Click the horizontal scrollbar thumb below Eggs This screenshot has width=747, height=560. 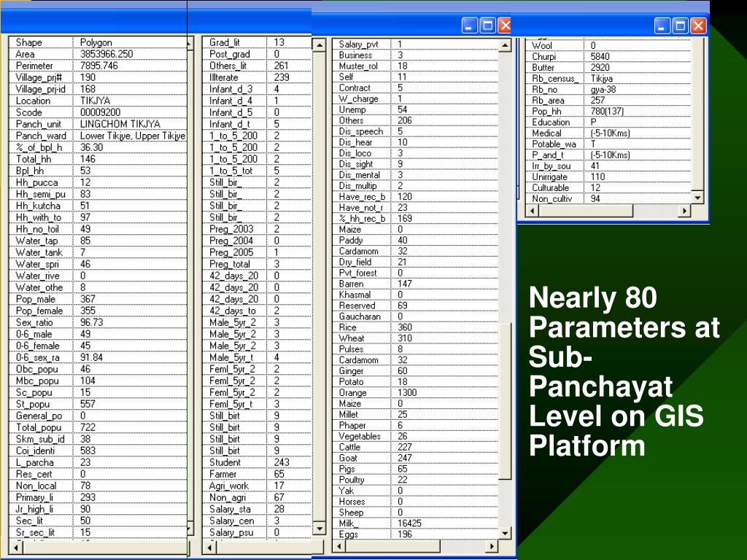392,546
